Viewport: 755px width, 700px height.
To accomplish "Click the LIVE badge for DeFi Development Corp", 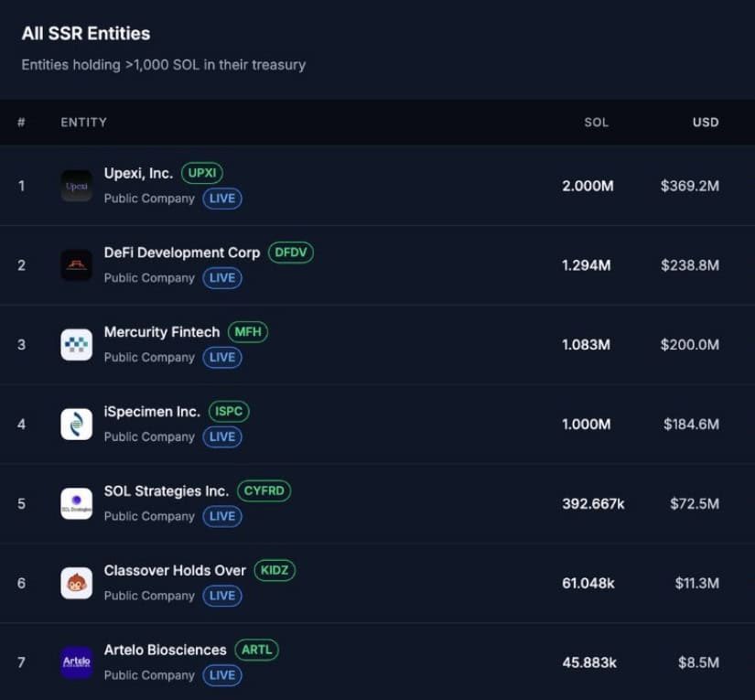I will [x=222, y=278].
